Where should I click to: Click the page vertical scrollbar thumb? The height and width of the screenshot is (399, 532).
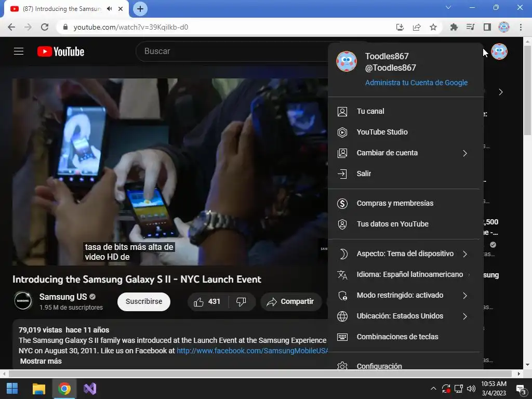(527, 90)
